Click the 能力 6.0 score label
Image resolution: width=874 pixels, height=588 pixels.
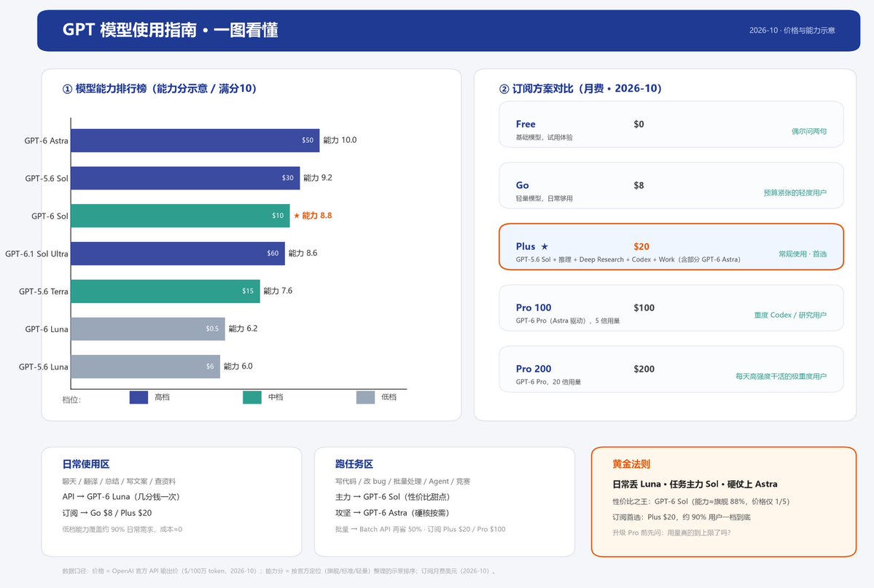tap(238, 366)
